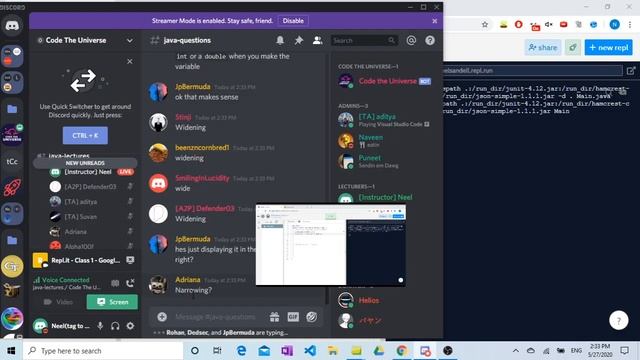Click the CTRL + K button
The height and width of the screenshot is (360, 640).
pyautogui.click(x=85, y=135)
